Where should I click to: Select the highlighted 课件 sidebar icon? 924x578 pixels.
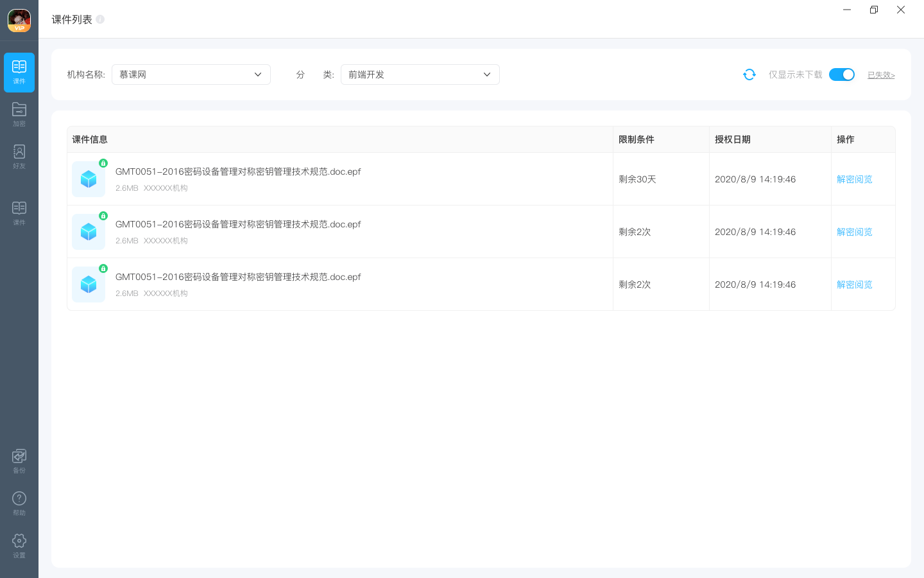[x=19, y=72]
